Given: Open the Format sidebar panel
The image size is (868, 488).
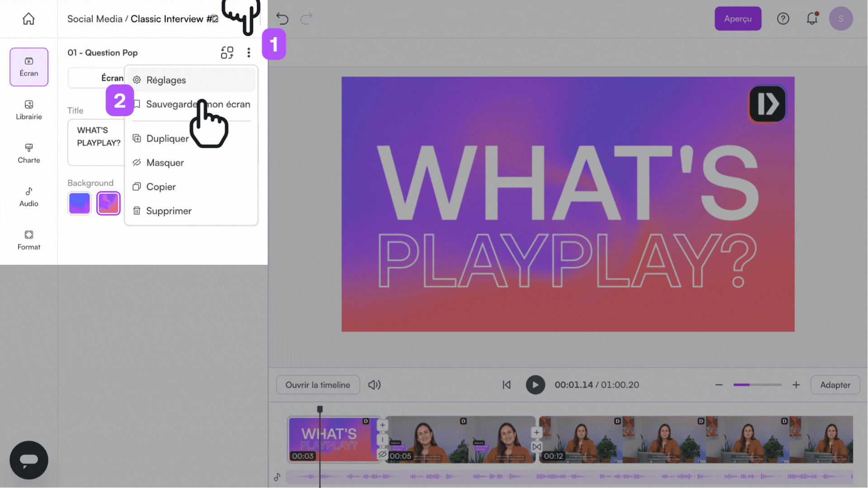Looking at the screenshot, I should pyautogui.click(x=28, y=240).
